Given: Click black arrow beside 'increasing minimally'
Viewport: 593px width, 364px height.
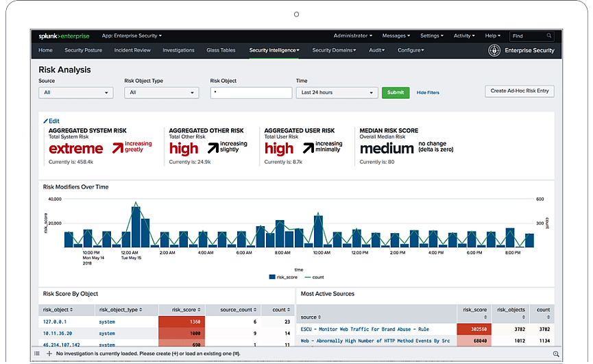Looking at the screenshot, I should [308, 147].
